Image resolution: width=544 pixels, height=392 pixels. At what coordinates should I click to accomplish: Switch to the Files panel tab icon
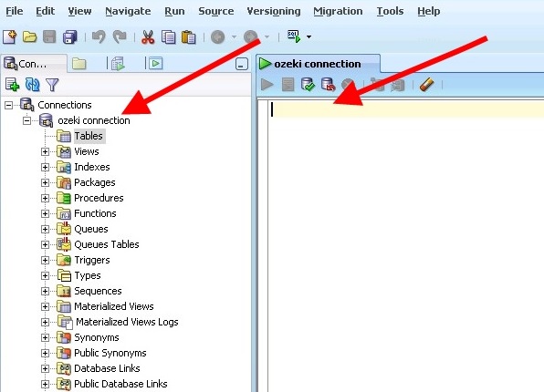pos(79,64)
